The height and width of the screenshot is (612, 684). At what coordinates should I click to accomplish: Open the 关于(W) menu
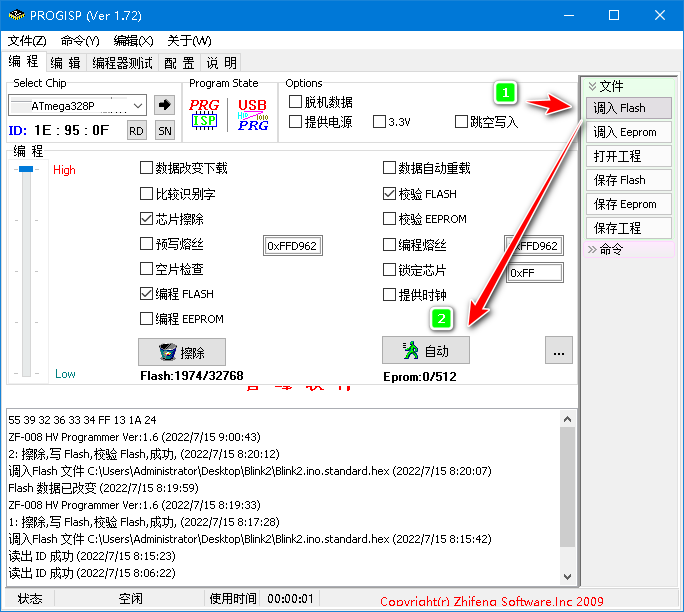pos(189,41)
